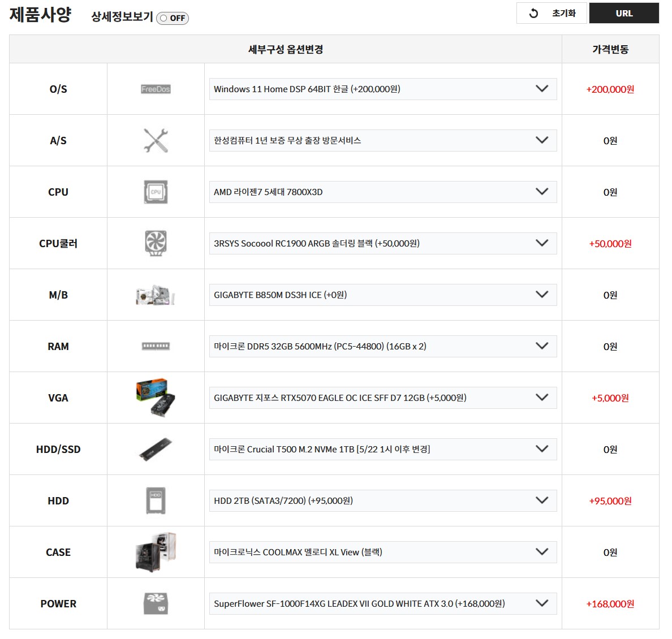Open the GIGABYTE RTX5070 EAGLE VGA dropdown

click(383, 398)
